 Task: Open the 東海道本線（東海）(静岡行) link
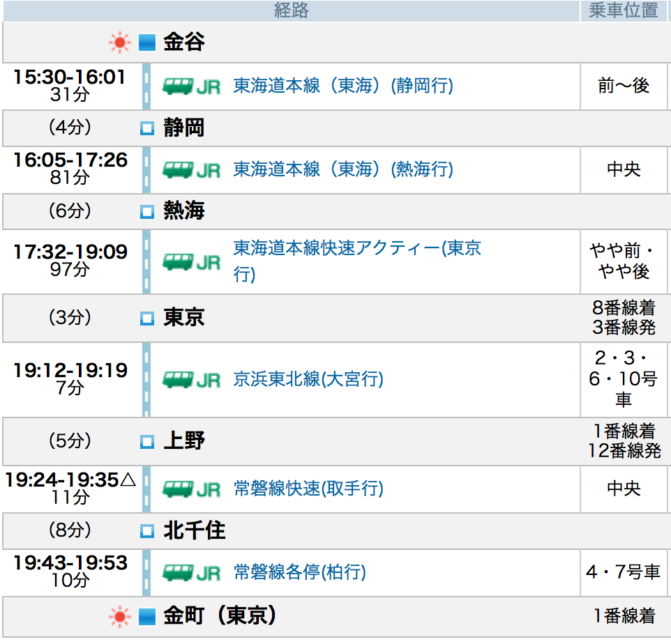[343, 86]
